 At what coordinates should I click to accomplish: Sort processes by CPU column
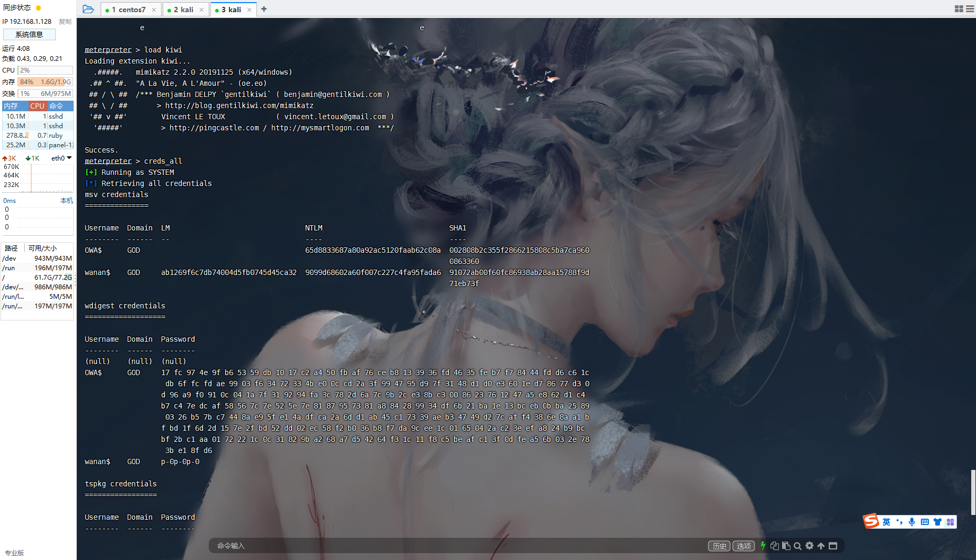pyautogui.click(x=37, y=106)
